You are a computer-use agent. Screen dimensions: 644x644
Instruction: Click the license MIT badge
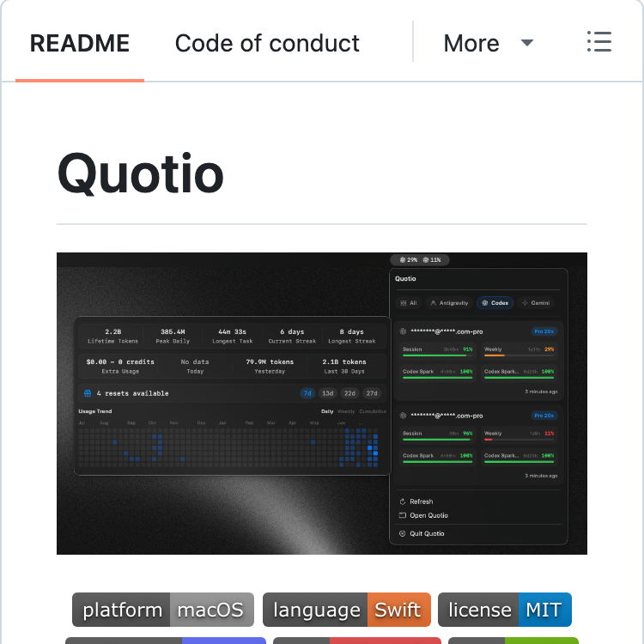tap(505, 610)
